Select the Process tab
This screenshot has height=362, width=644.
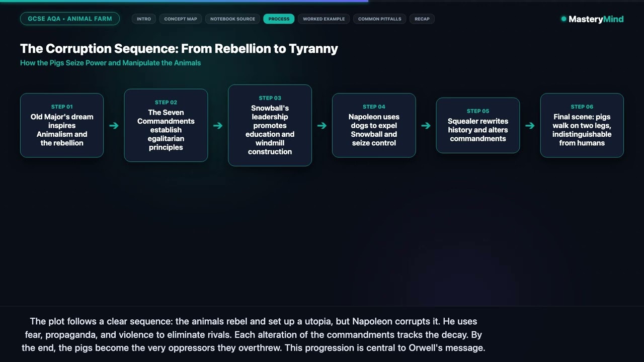(x=279, y=19)
